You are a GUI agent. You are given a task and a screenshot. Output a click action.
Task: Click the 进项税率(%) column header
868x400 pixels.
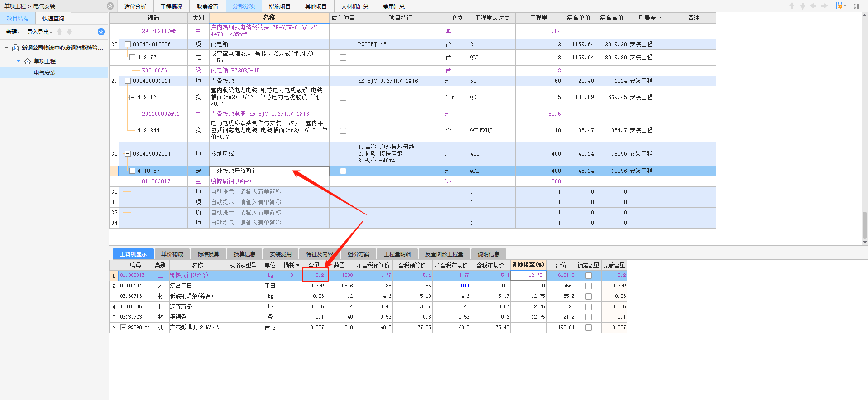[x=528, y=265]
